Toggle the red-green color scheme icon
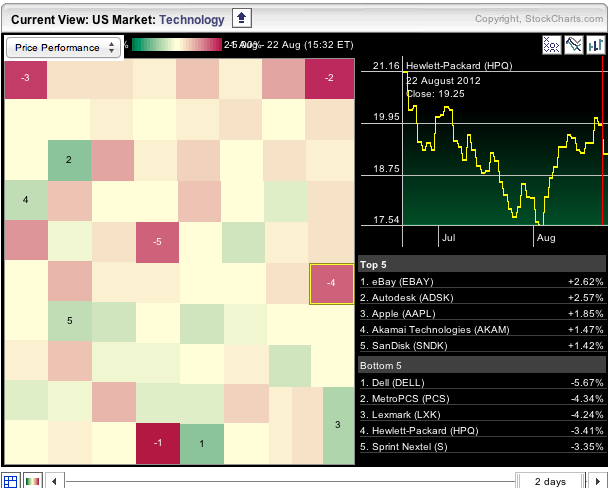 33,481
